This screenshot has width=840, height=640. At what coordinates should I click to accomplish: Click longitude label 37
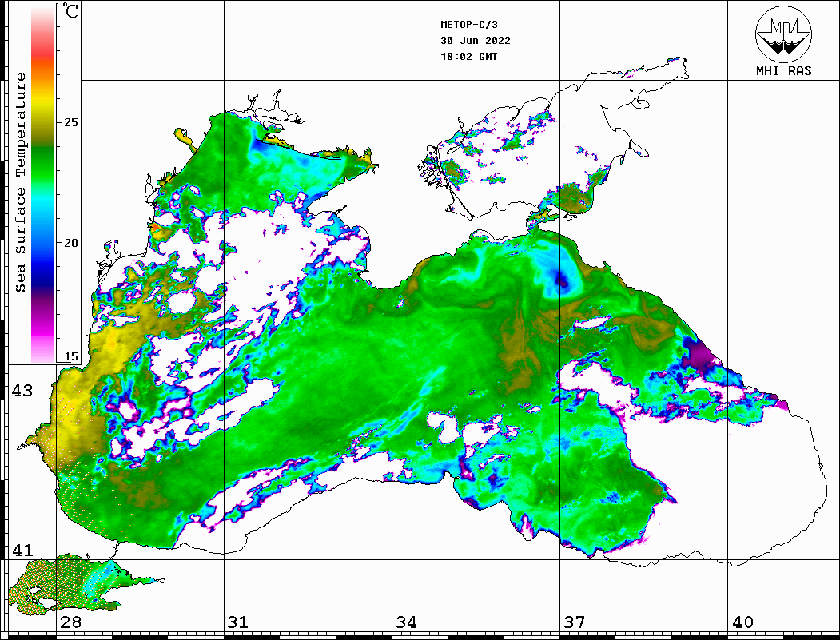point(575,622)
